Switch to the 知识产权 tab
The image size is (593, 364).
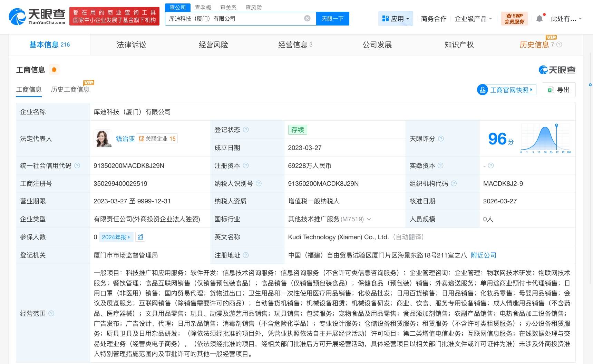[x=459, y=45]
